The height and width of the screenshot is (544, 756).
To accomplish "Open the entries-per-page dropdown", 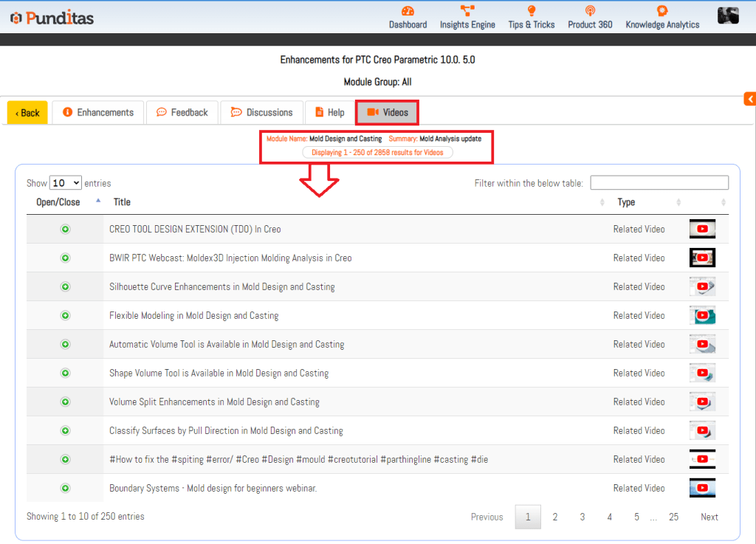I will tap(65, 183).
